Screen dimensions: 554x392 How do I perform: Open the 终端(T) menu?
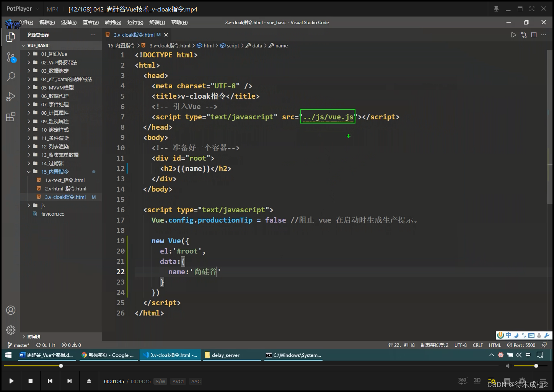(157, 23)
